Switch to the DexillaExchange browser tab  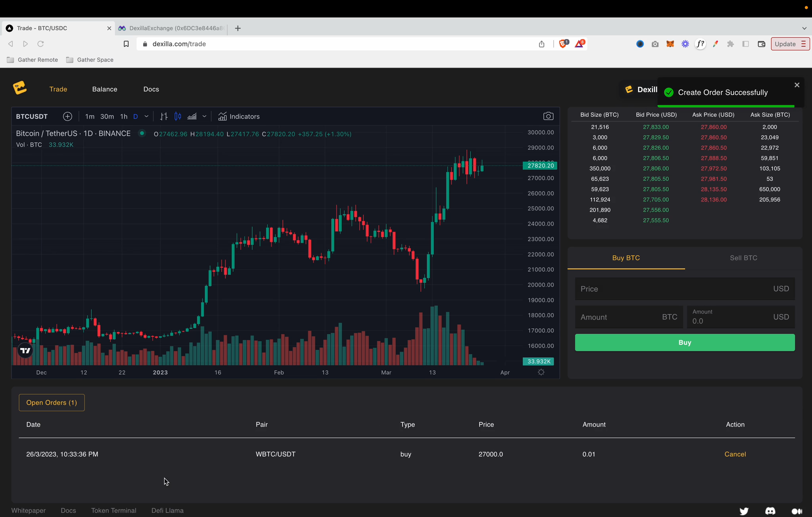pyautogui.click(x=171, y=28)
